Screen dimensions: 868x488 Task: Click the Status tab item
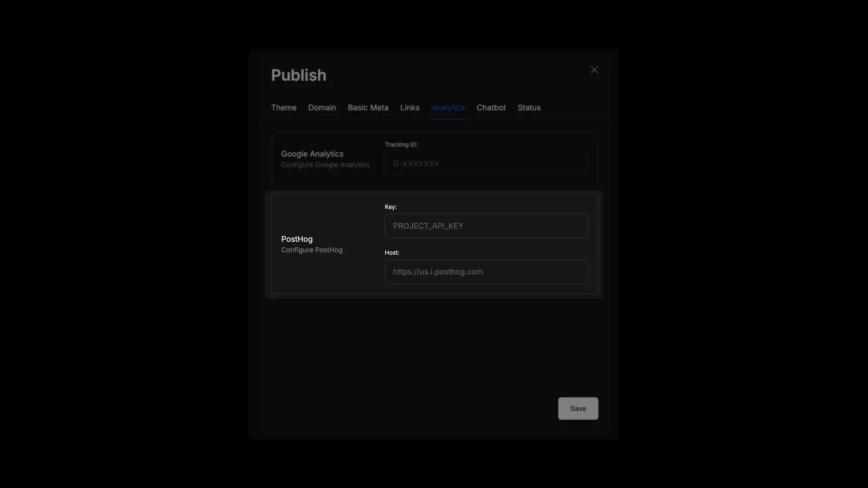pyautogui.click(x=529, y=107)
